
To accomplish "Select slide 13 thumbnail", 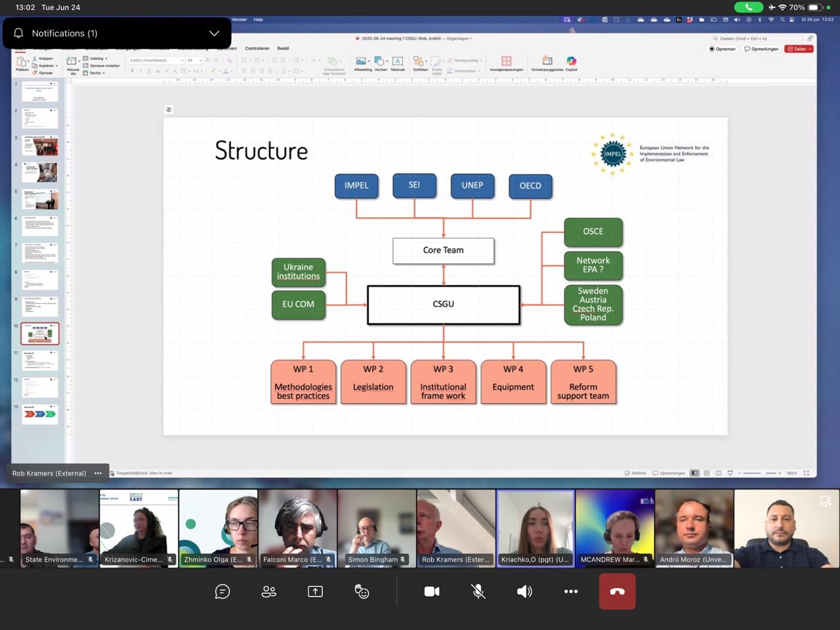I will (x=40, y=414).
